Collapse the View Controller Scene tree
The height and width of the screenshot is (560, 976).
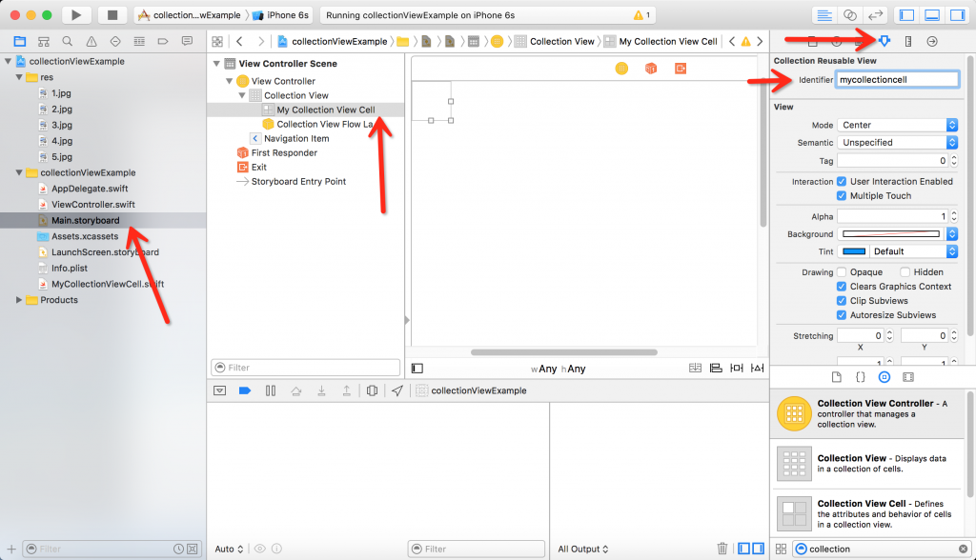coord(217,63)
